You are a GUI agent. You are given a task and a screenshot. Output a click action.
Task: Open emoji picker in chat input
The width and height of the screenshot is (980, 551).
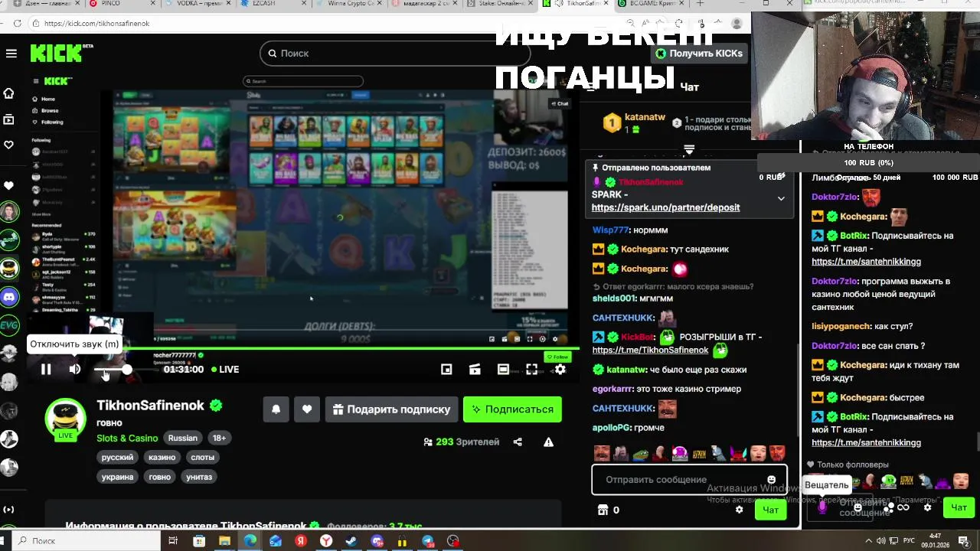click(x=771, y=480)
